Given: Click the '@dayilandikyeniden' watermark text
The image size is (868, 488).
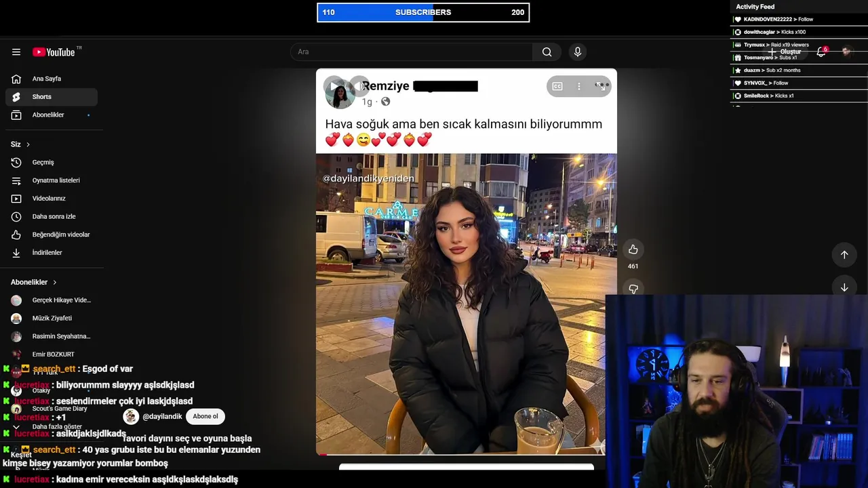Looking at the screenshot, I should point(368,178).
